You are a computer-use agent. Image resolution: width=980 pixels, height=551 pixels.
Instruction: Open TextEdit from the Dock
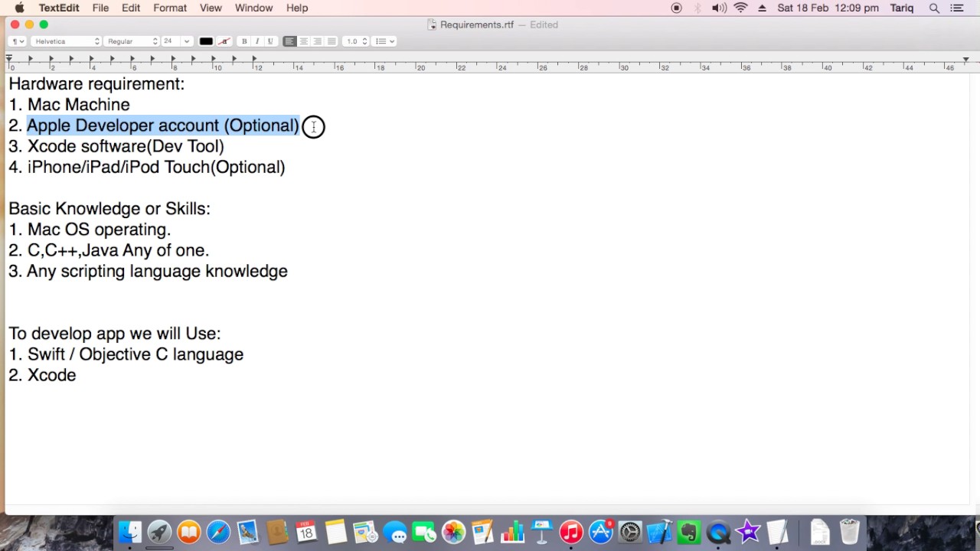(x=777, y=532)
